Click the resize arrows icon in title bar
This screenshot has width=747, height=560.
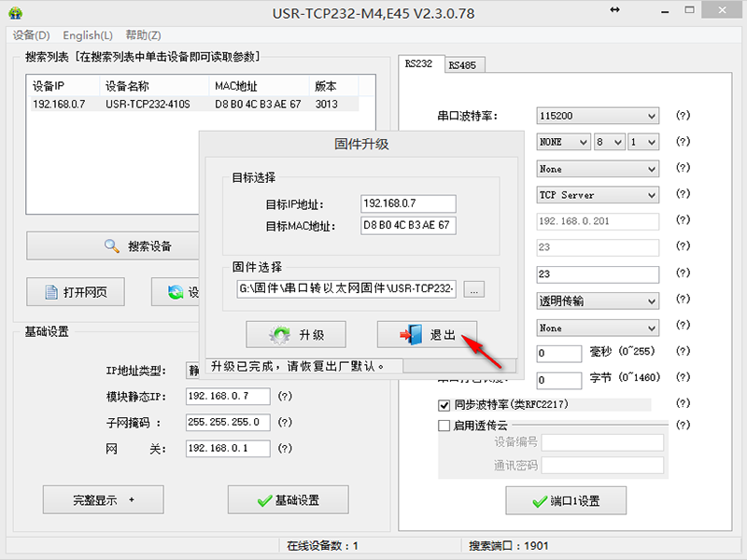pyautogui.click(x=614, y=10)
